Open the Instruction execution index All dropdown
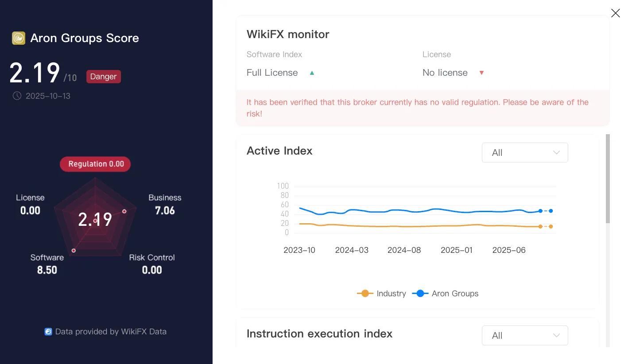 [525, 336]
